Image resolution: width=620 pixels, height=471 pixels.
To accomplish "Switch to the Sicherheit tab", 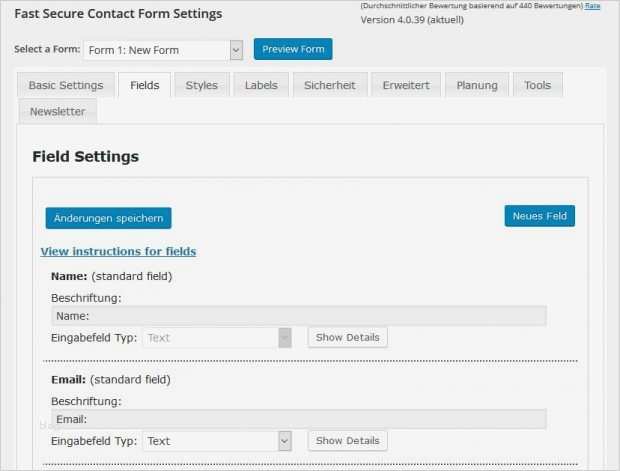I will (x=329, y=85).
